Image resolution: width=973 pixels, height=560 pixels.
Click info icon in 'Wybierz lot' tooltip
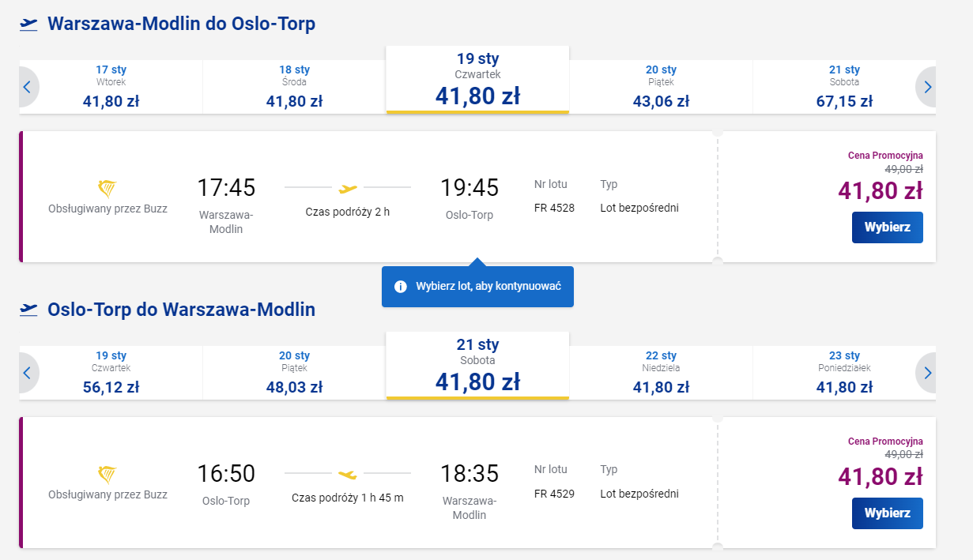tap(401, 287)
